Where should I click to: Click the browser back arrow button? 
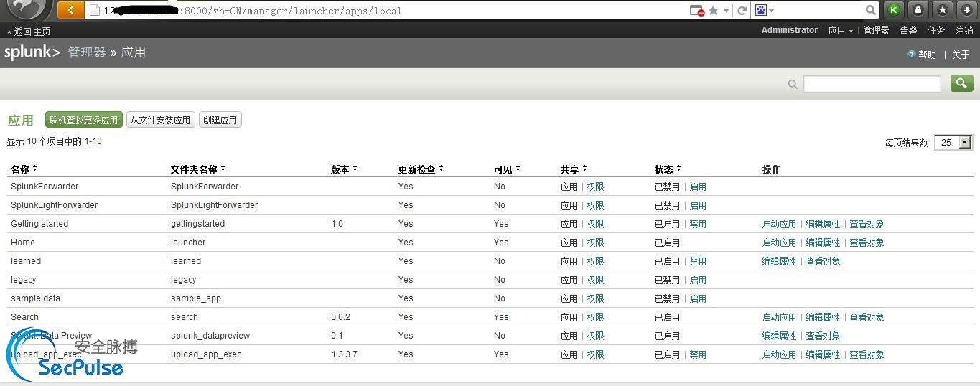pos(70,10)
